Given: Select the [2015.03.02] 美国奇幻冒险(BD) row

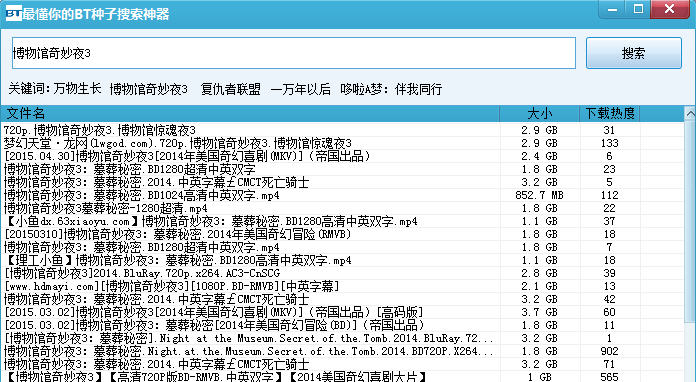Looking at the screenshot, I should click(342, 325).
